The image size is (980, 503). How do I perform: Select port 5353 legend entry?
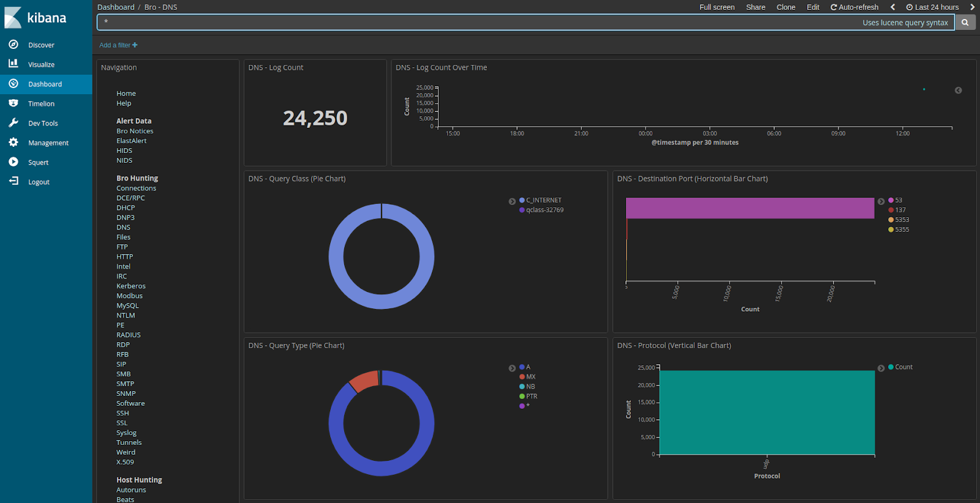pos(899,220)
